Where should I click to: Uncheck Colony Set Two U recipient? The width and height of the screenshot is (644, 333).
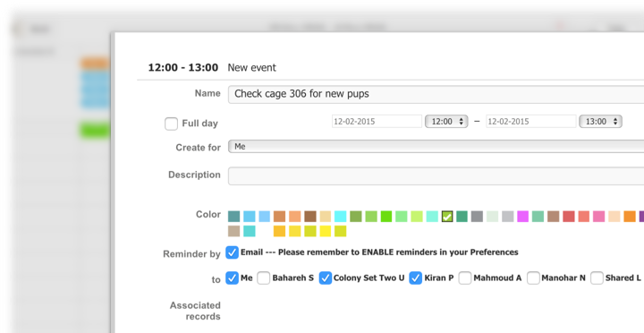pos(326,277)
